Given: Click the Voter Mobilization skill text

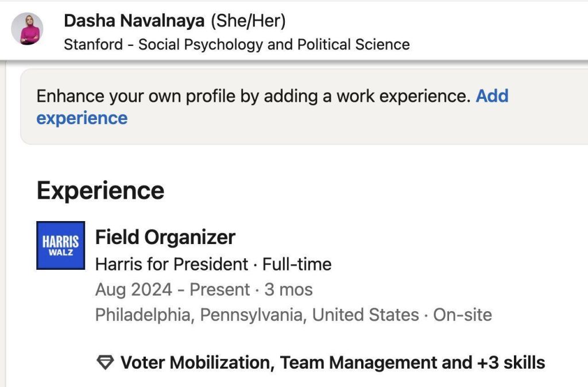Looking at the screenshot, I should click(197, 363).
